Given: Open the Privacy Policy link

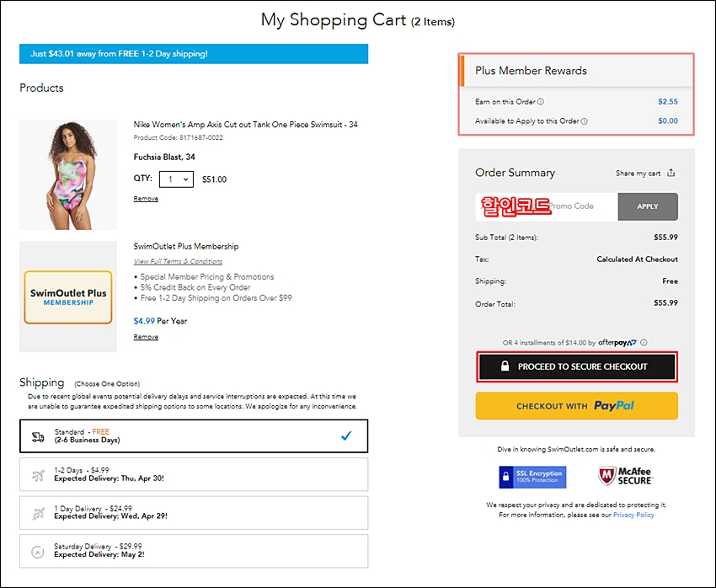Looking at the screenshot, I should tap(633, 515).
